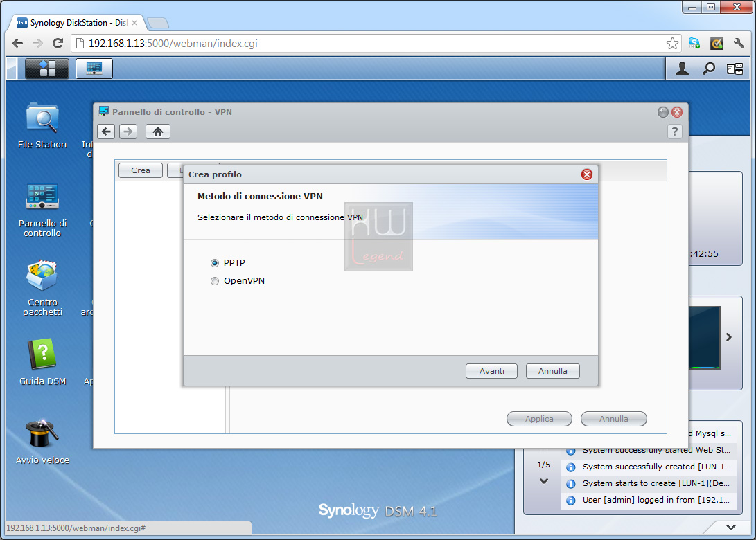The height and width of the screenshot is (540, 756).
Task: Click the browser address bar
Action: pos(376,44)
